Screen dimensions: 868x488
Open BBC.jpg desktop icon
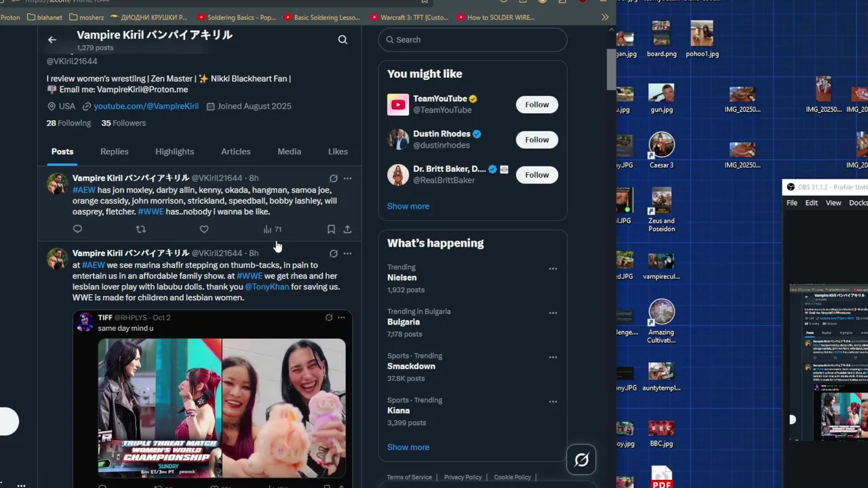[x=661, y=434]
